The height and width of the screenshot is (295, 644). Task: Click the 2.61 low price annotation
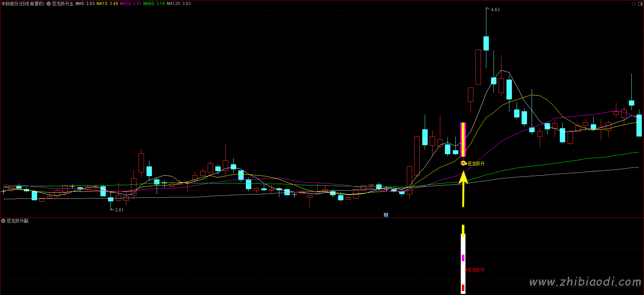[119, 210]
